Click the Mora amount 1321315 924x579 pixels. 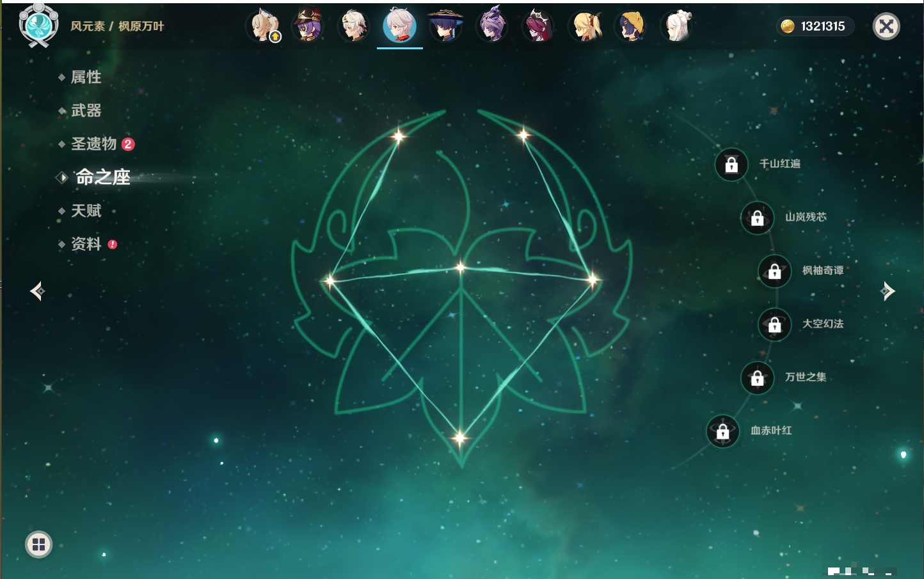point(823,26)
